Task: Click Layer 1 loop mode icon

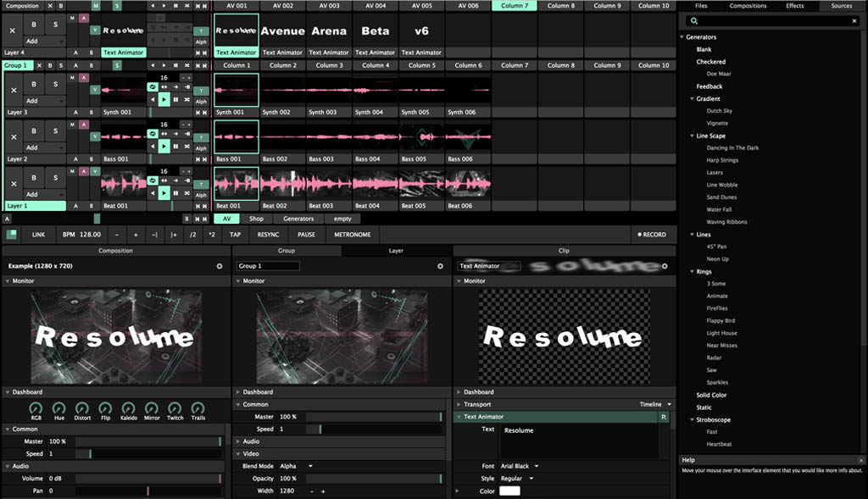Action: click(x=153, y=180)
